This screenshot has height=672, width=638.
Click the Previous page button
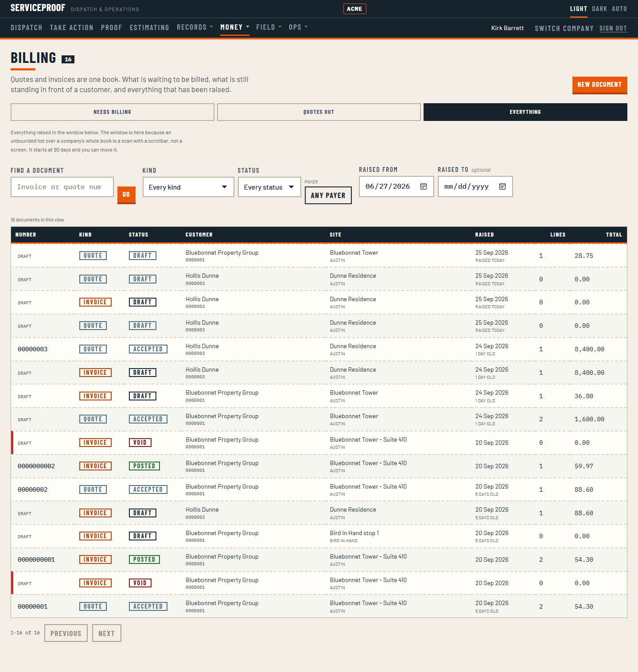(x=66, y=633)
